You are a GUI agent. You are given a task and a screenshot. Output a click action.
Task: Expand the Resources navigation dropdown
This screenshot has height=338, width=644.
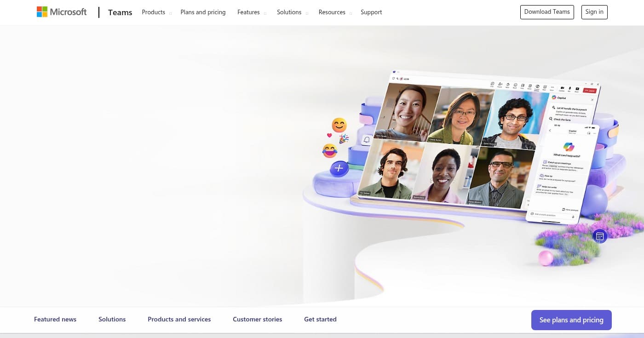pyautogui.click(x=332, y=12)
